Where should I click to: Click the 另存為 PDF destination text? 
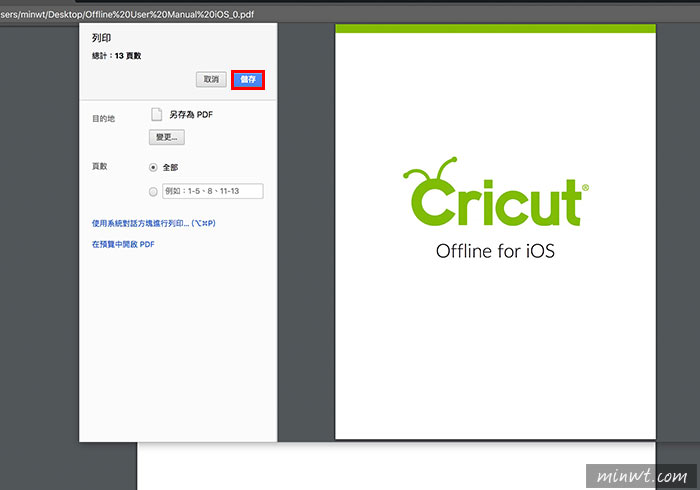[191, 115]
